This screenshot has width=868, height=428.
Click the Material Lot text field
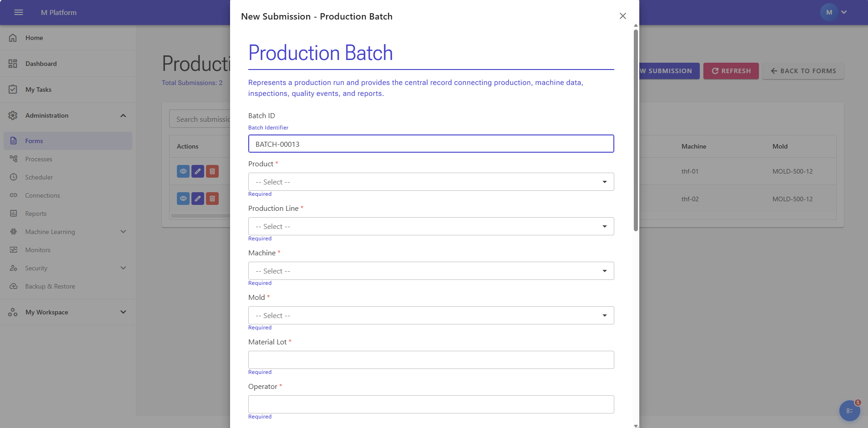tap(431, 360)
